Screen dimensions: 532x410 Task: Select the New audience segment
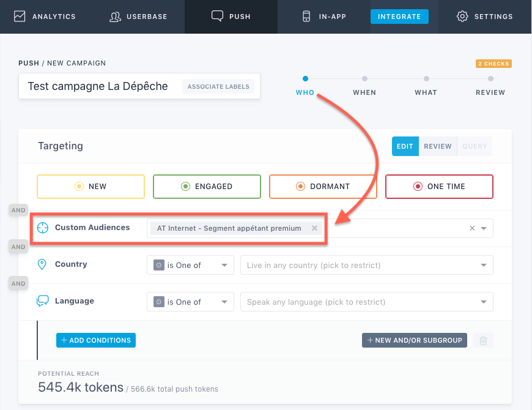(x=91, y=187)
